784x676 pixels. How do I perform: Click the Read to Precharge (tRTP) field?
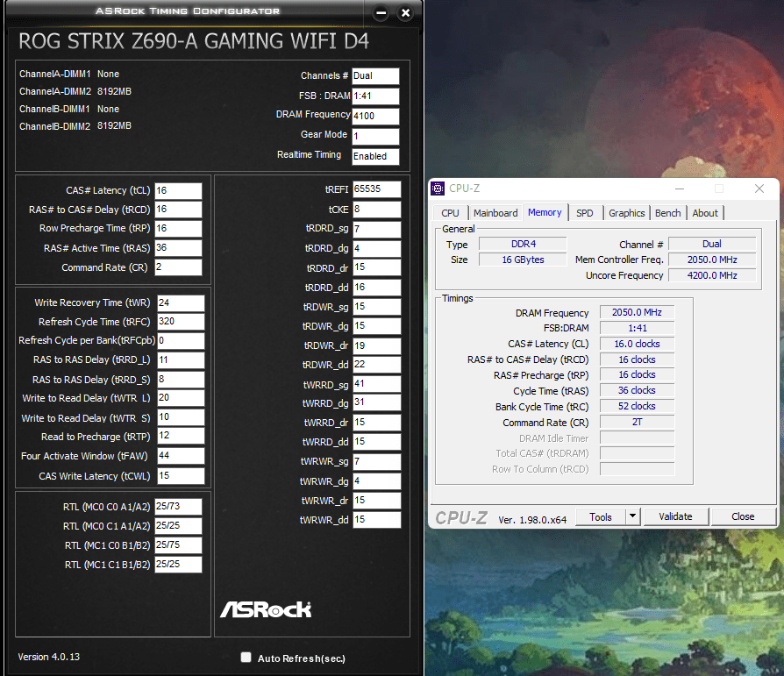pos(181,436)
